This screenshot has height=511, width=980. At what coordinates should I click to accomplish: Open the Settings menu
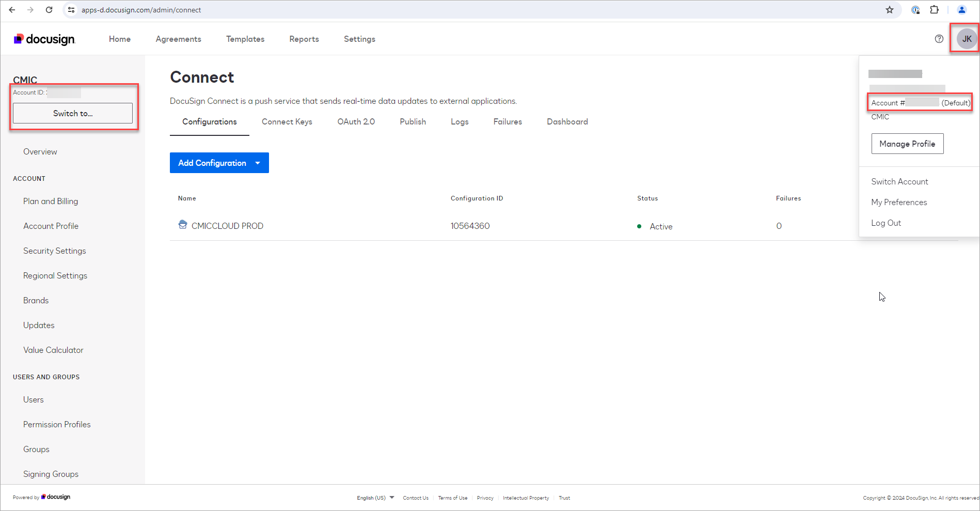click(360, 39)
